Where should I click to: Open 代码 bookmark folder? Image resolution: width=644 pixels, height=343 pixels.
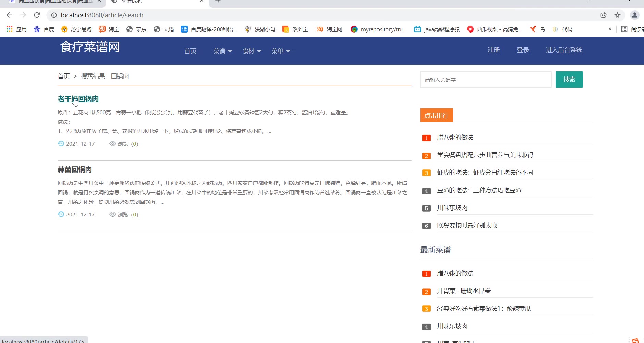tap(562, 29)
